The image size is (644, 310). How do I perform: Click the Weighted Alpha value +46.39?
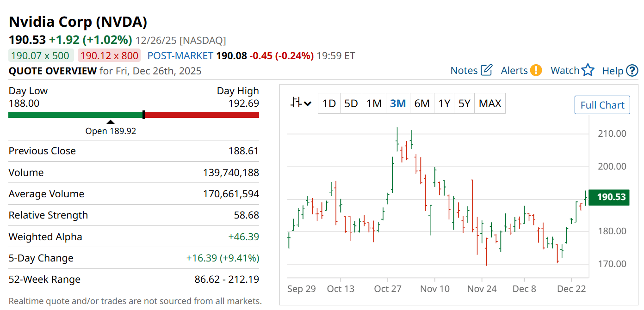tap(244, 237)
